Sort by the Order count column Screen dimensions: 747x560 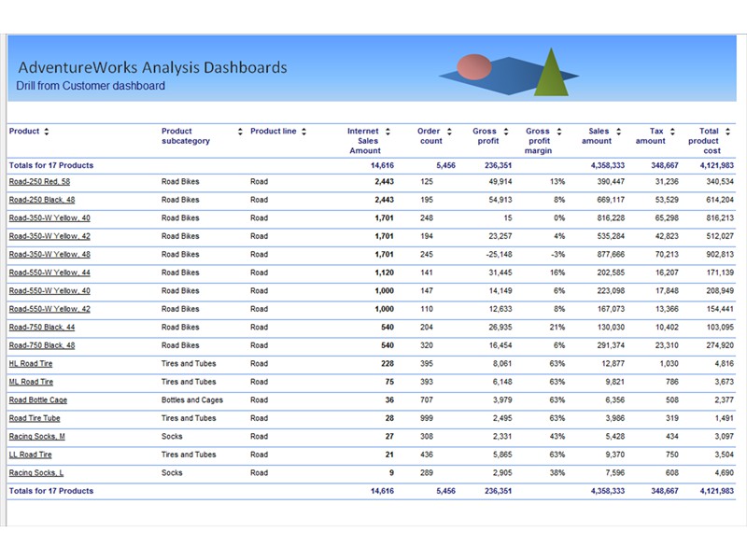[449, 132]
